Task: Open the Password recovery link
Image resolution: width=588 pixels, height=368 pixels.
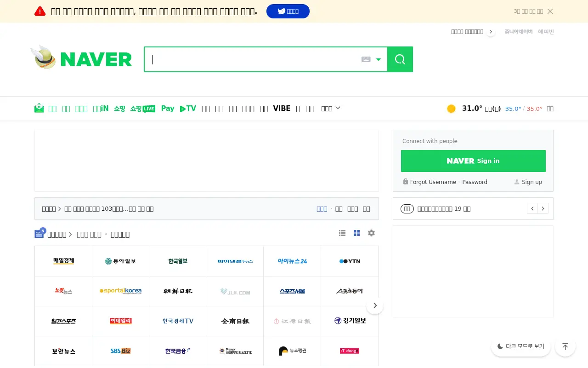Action: pyautogui.click(x=475, y=182)
